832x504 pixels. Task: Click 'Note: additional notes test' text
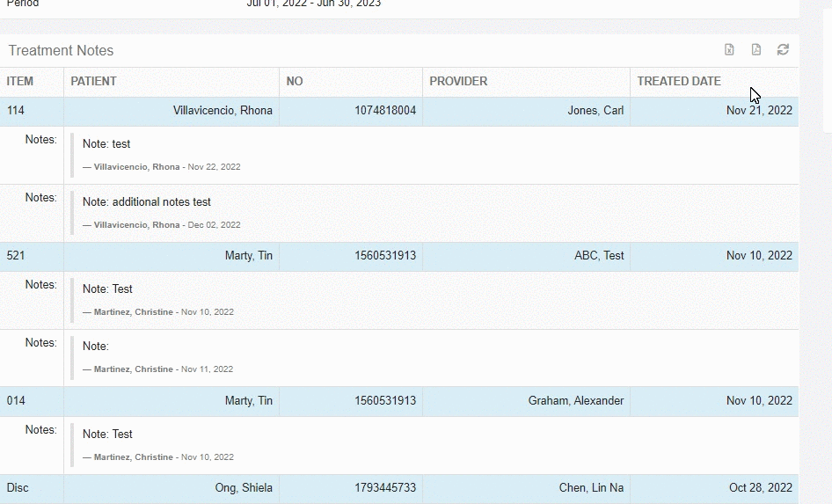[147, 201]
